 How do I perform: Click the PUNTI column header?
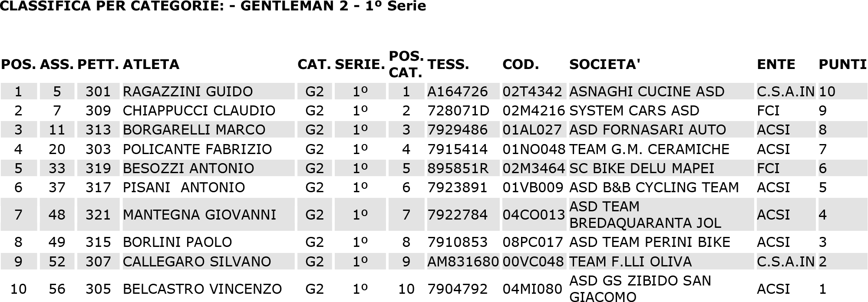point(842,64)
